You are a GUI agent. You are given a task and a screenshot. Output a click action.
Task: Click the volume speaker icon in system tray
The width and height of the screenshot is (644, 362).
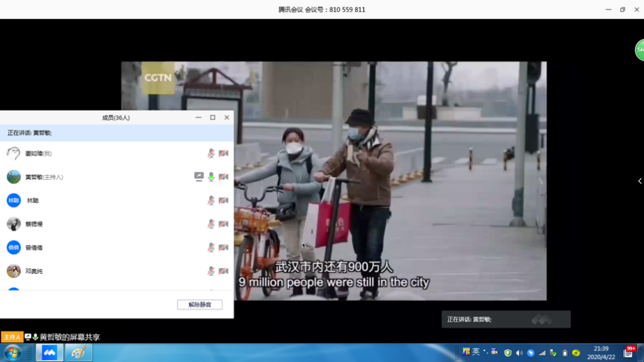[519, 353]
